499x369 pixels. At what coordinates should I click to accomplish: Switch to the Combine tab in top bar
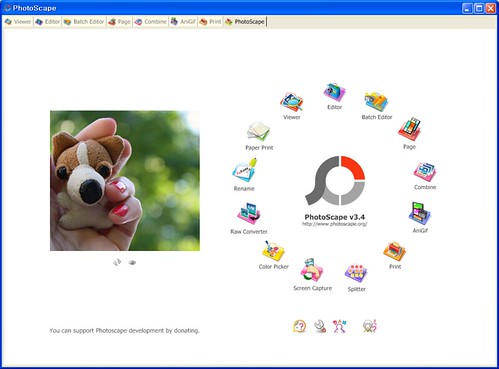pyautogui.click(x=150, y=22)
